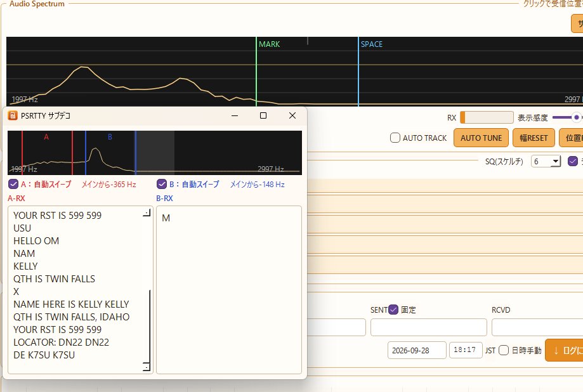Click the empty field left of SENT
Viewport: 583px width, 392px height.
point(336,327)
